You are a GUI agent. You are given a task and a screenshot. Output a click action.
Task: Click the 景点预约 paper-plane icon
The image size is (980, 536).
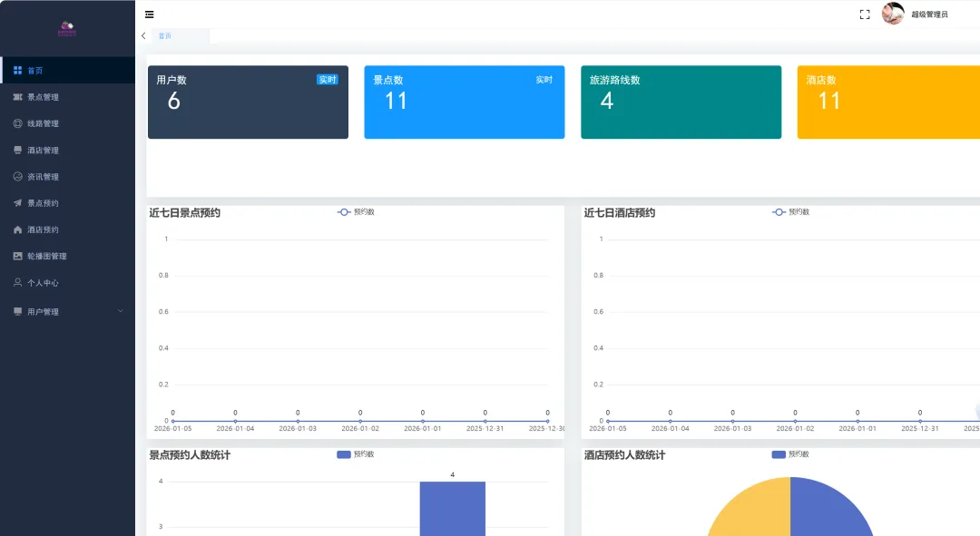coord(17,203)
